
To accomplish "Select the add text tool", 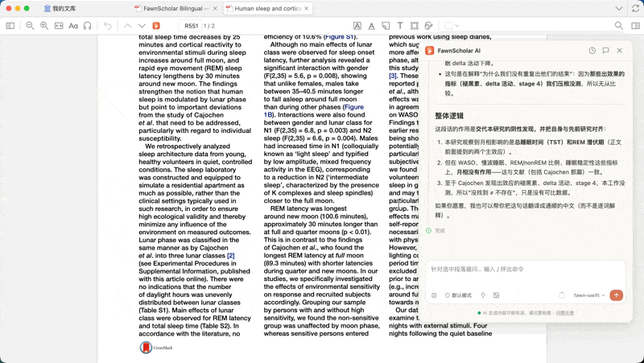I will 400,26.
